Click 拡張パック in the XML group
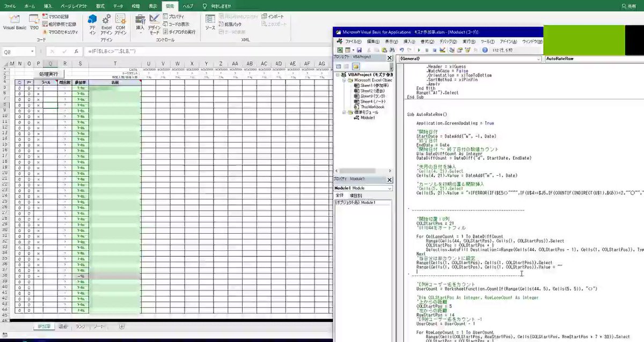Screen dimensions: 644x342 pos(229,24)
